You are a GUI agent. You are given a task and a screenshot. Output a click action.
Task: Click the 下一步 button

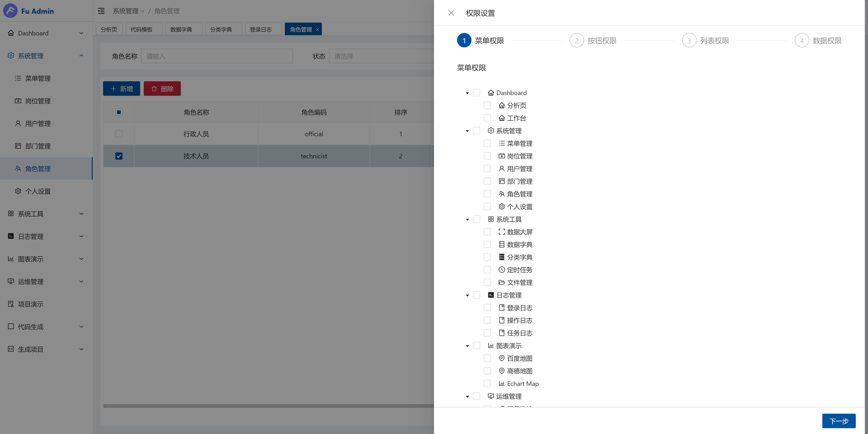point(838,421)
